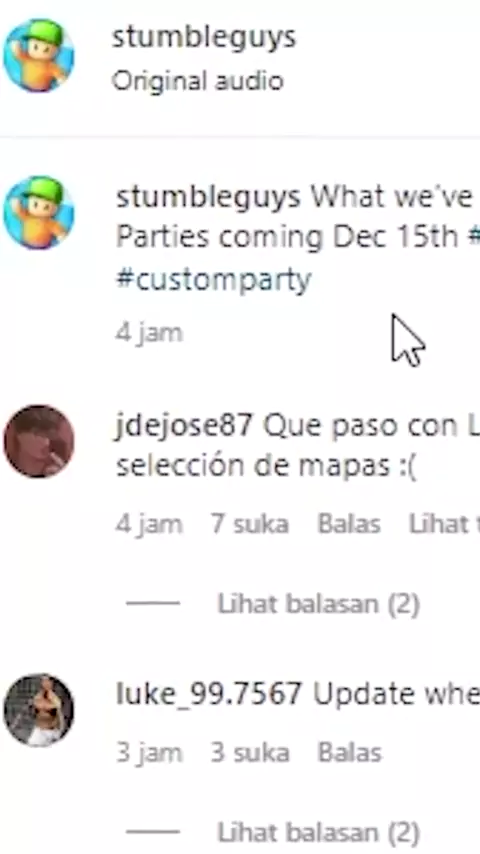Image resolution: width=480 pixels, height=854 pixels.
Task: View the 7 suka likes on jdejose87 comment
Action: coord(250,524)
